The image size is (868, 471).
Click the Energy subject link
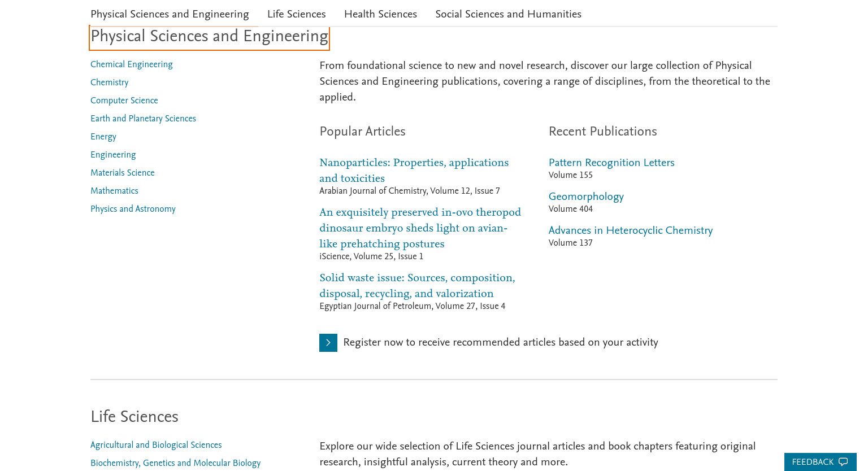coord(103,137)
